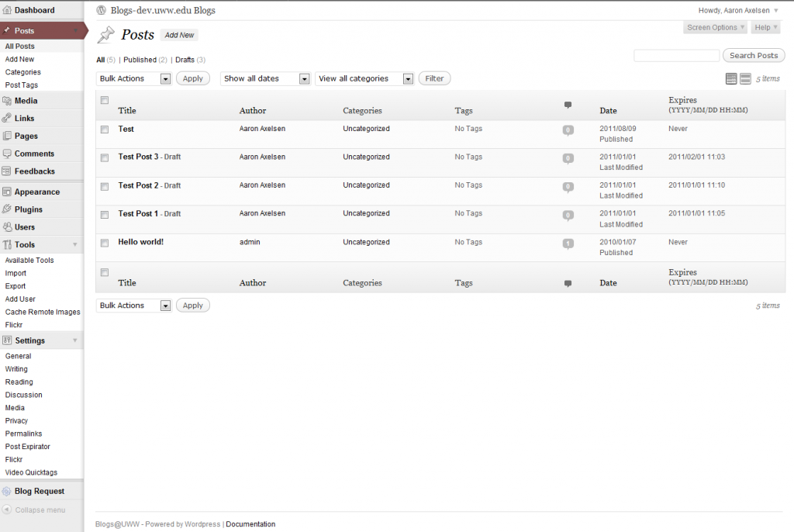Image resolution: width=794 pixels, height=532 pixels.
Task: Open Categories under Posts menu
Action: click(x=23, y=72)
